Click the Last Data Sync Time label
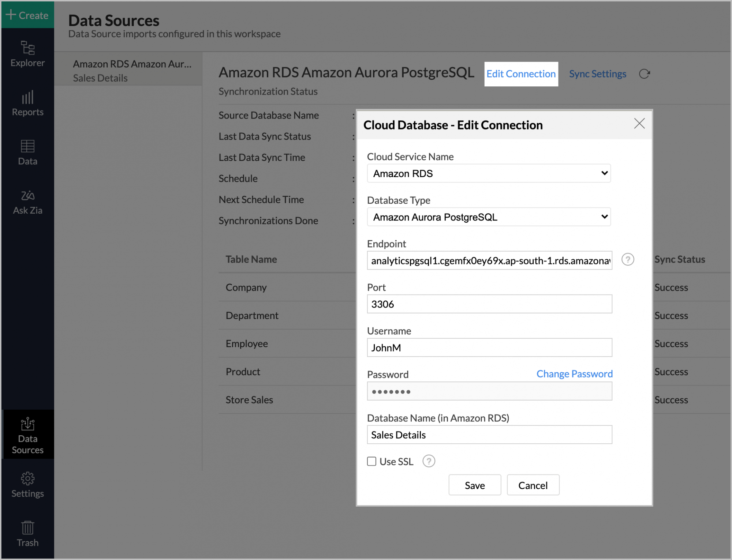 262,158
